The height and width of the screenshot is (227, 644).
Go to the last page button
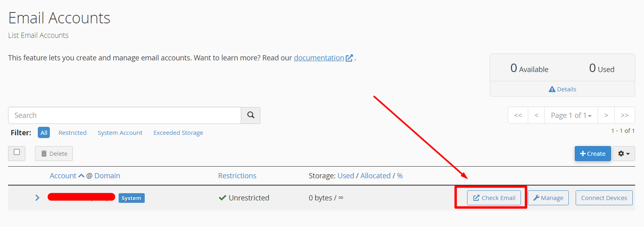(624, 116)
